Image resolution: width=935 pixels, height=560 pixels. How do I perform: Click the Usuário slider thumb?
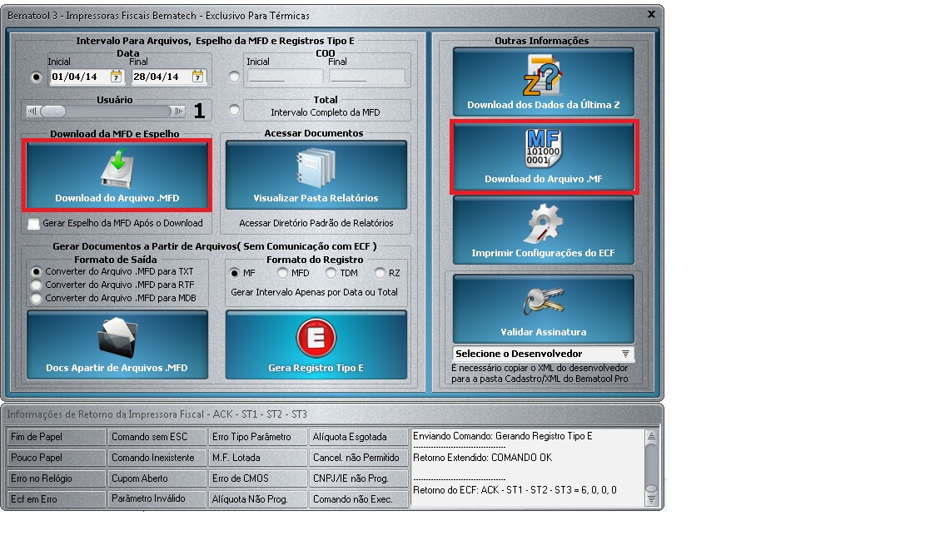(52, 111)
